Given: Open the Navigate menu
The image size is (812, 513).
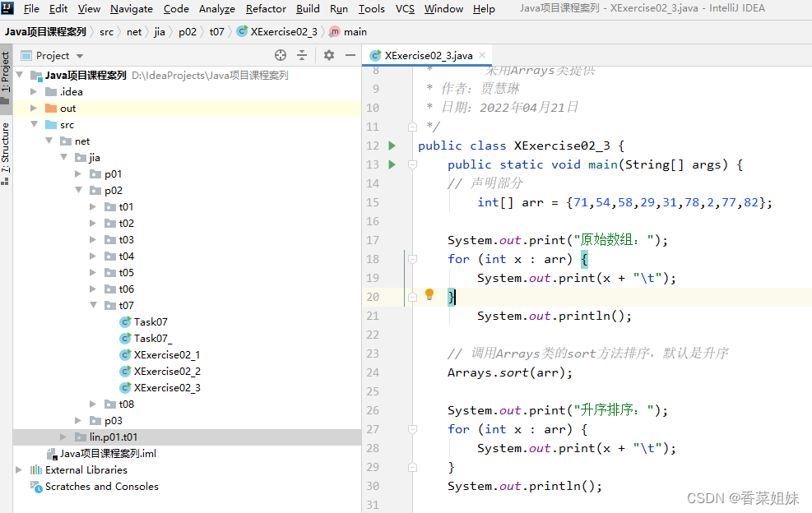Looking at the screenshot, I should tap(132, 9).
